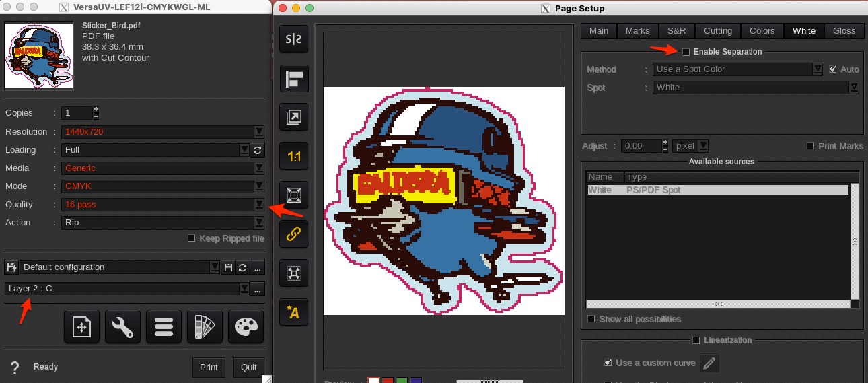This screenshot has height=383, width=868.
Task: Click the red preview color swatch
Action: pyautogui.click(x=388, y=381)
